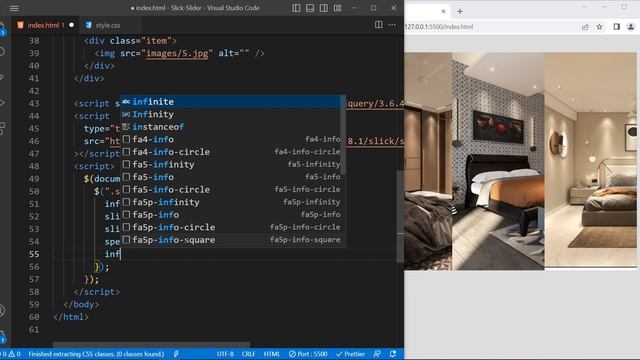Click the editor vertical scrollbar
This screenshot has width=640, height=360.
coord(400,216)
